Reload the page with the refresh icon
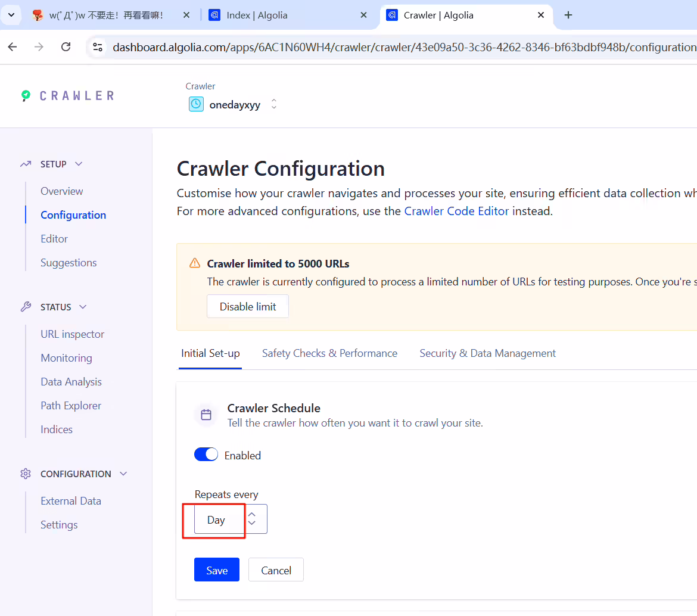This screenshot has height=616, width=697. click(66, 46)
